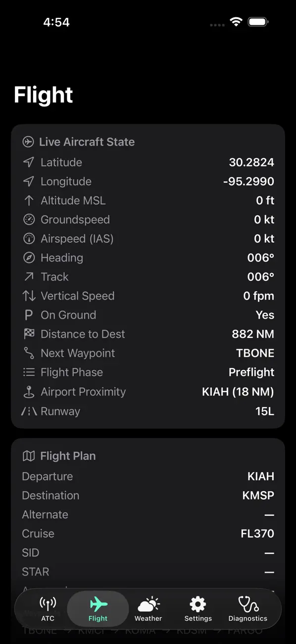Image resolution: width=296 pixels, height=644 pixels.
Task: Tap the Wi-Fi status bar icon
Action: pyautogui.click(x=236, y=22)
